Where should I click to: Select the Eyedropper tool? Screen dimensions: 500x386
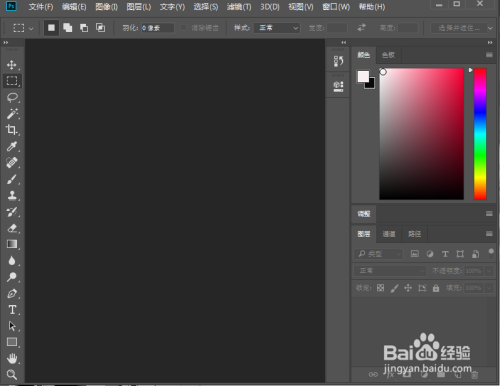pyautogui.click(x=12, y=146)
